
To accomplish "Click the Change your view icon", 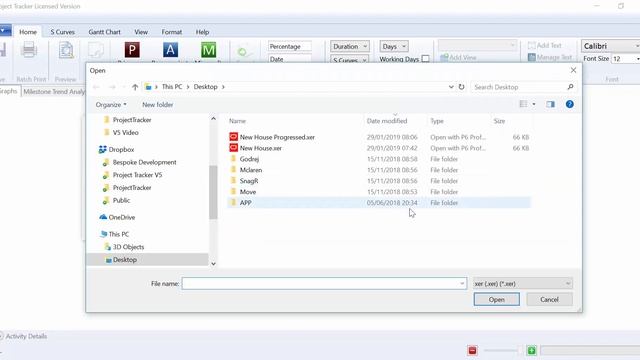I will coord(523,104).
